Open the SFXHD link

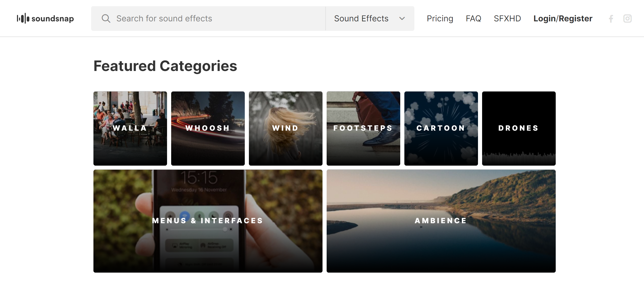(x=507, y=19)
